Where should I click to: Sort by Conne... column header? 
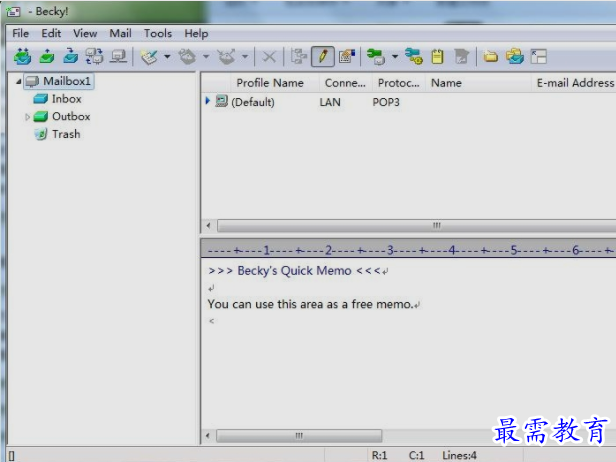tap(345, 83)
